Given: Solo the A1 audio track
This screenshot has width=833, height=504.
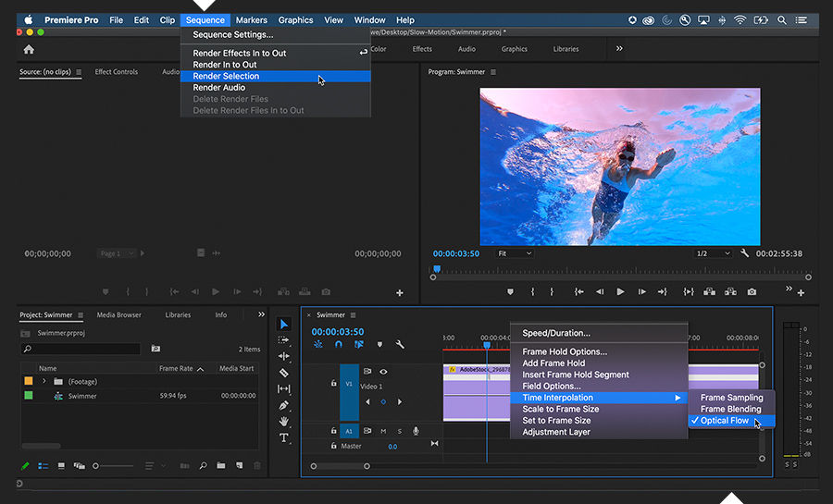Looking at the screenshot, I should coord(400,431).
